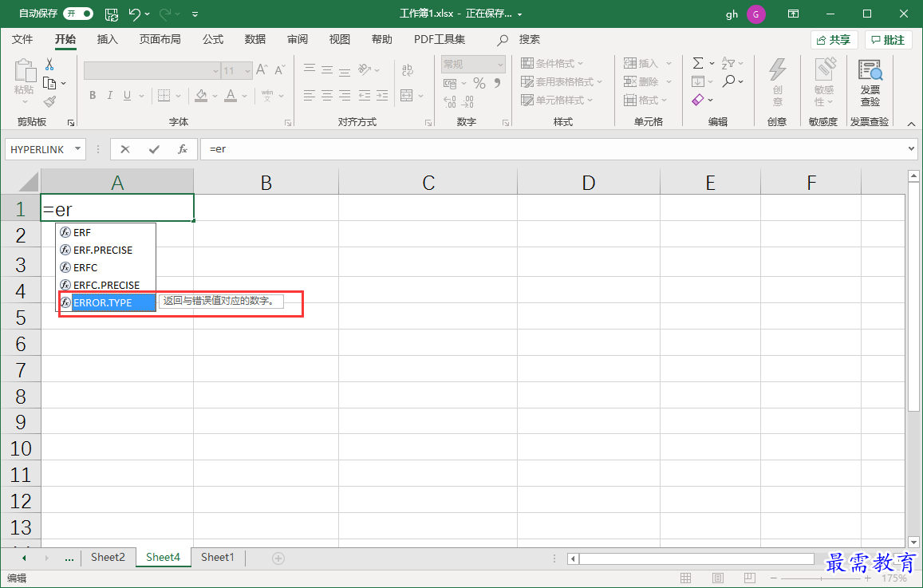Click the Clear eraser icon

(x=698, y=100)
